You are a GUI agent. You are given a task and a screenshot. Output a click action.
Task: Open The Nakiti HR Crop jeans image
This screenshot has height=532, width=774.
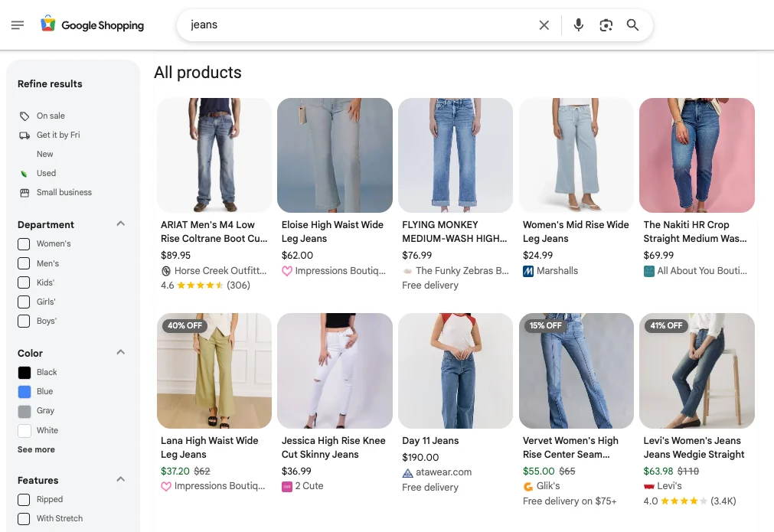click(x=697, y=155)
